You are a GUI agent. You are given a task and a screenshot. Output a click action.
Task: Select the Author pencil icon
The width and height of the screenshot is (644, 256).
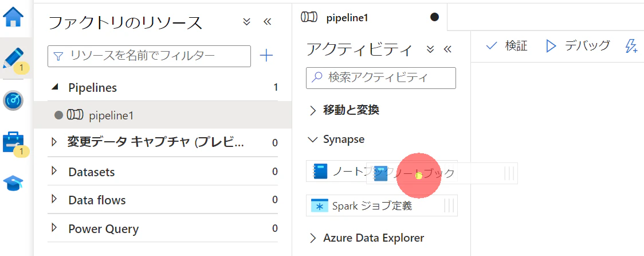[x=14, y=58]
